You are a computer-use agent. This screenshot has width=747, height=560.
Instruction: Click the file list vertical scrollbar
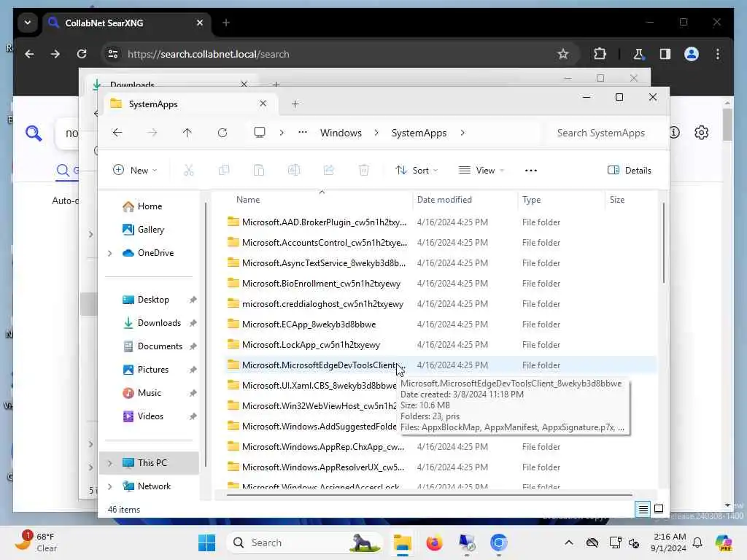click(x=663, y=242)
